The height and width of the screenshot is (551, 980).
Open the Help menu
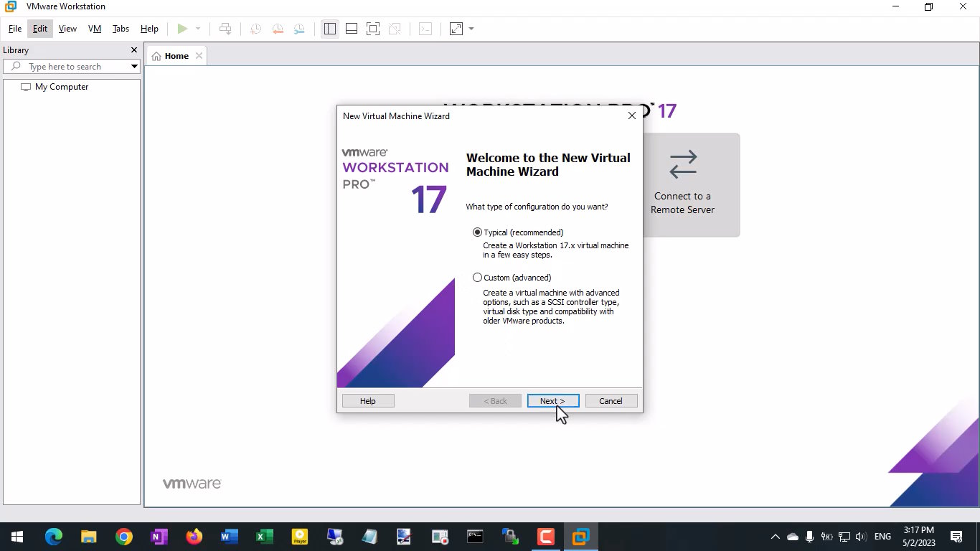click(149, 29)
